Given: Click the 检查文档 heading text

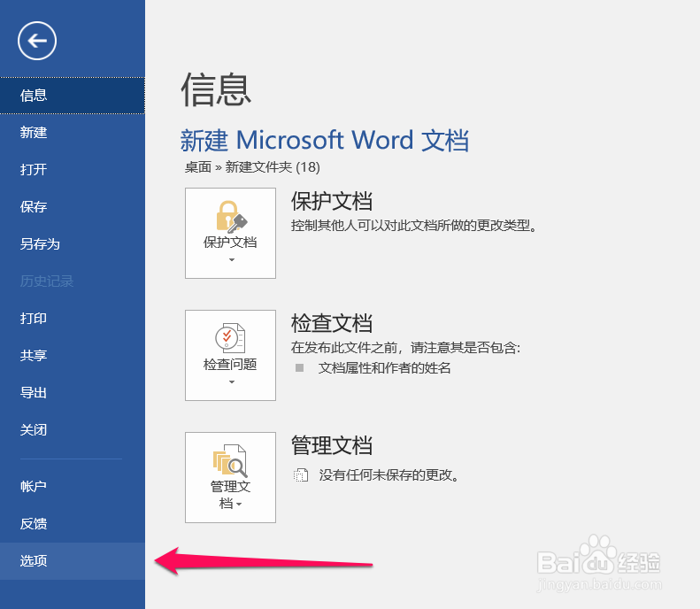Looking at the screenshot, I should pos(332,323).
